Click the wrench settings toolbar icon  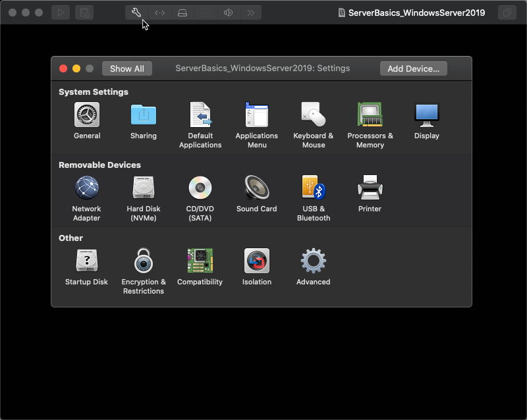tap(136, 13)
